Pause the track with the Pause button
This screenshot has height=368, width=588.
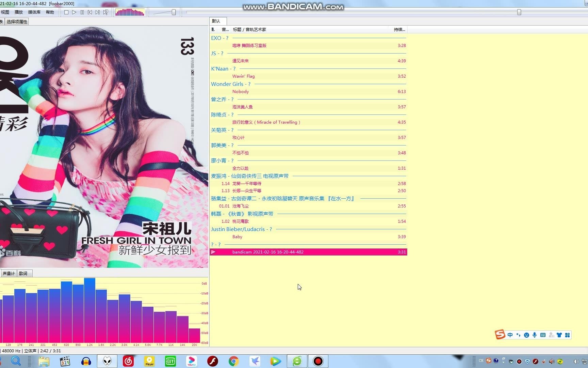[82, 12]
